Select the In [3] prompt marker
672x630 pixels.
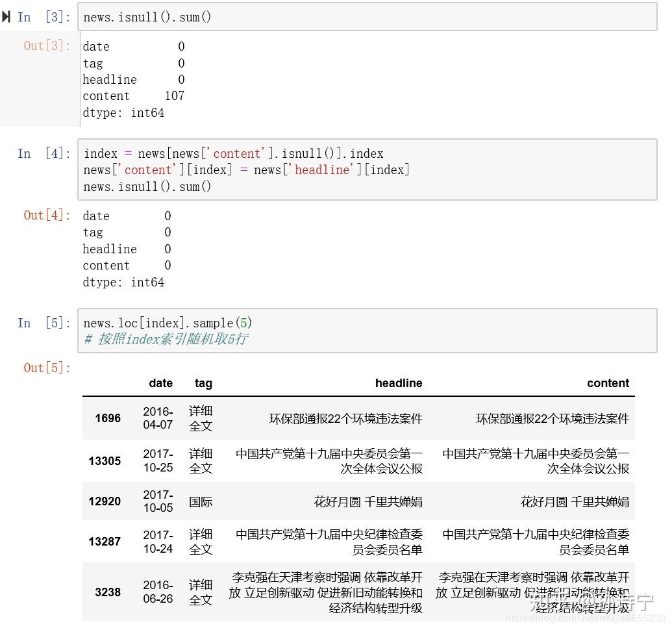click(x=40, y=17)
